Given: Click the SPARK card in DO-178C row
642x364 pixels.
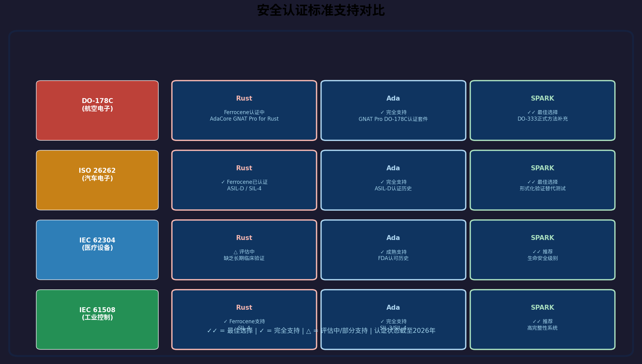Looking at the screenshot, I should point(543,110).
